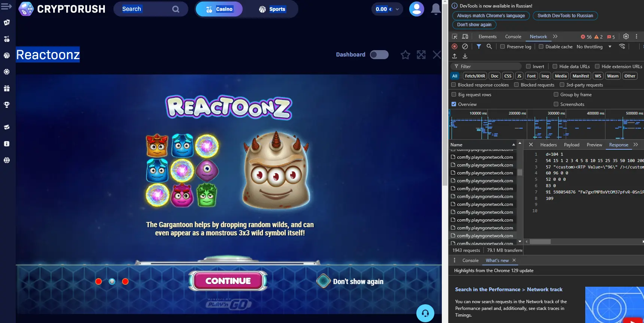Show more DevTools panels chevron

point(555,36)
